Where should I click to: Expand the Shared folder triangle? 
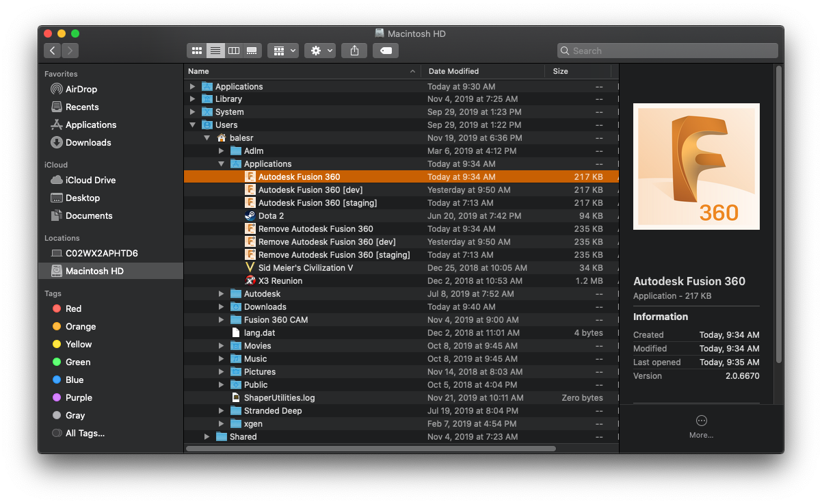coord(207,437)
